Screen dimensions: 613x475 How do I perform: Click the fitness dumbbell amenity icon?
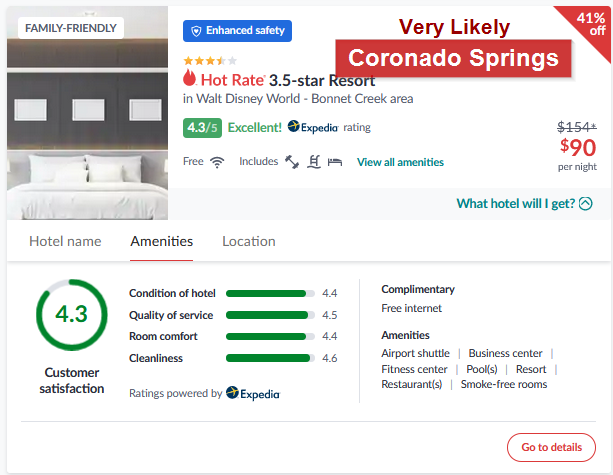[x=292, y=162]
